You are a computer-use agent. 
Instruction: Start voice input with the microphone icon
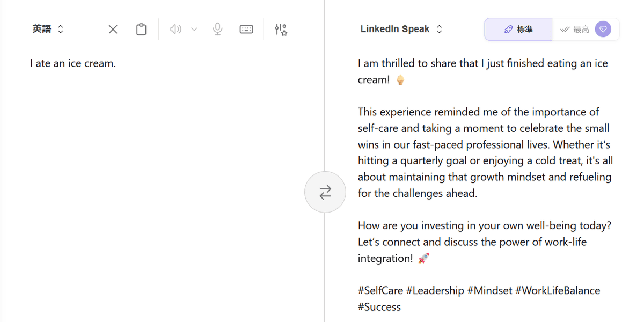coord(217,30)
